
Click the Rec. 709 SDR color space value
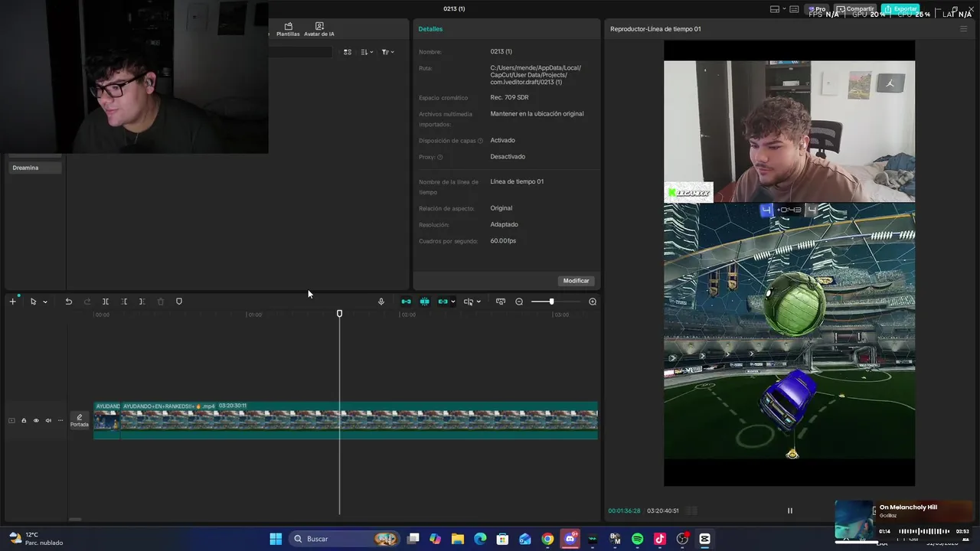point(509,98)
